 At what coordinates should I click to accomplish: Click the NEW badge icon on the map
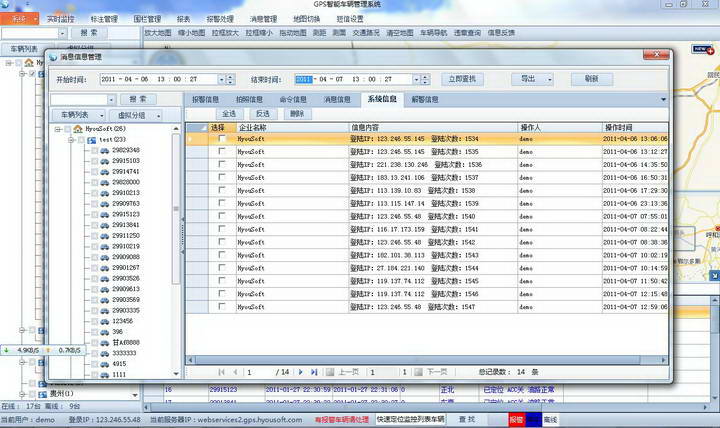point(703,49)
